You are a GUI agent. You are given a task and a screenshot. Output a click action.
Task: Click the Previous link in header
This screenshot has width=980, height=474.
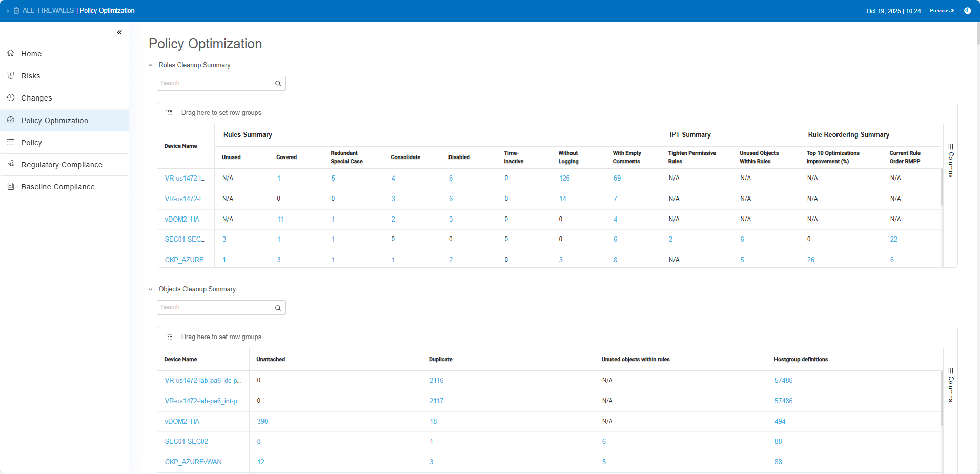[x=942, y=11]
